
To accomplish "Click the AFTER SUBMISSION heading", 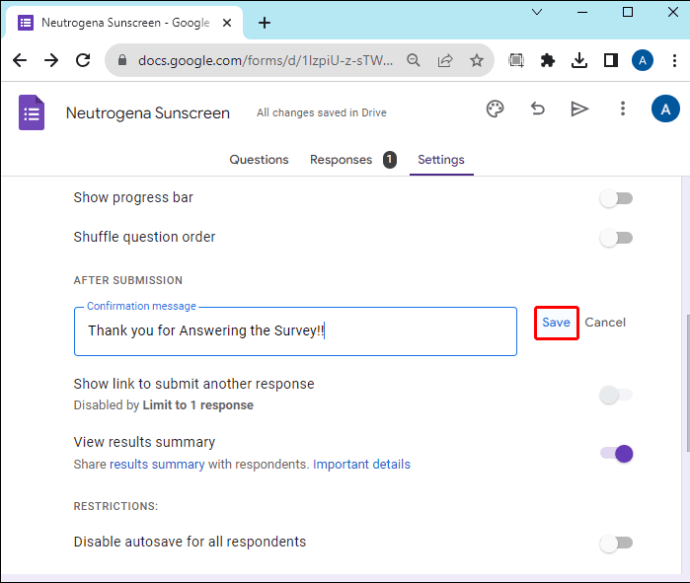I will [x=128, y=280].
